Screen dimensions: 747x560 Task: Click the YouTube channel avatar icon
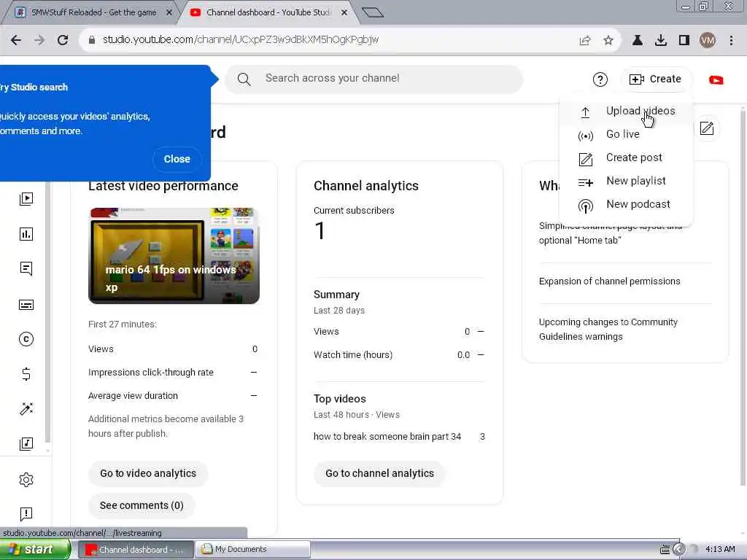coord(716,80)
